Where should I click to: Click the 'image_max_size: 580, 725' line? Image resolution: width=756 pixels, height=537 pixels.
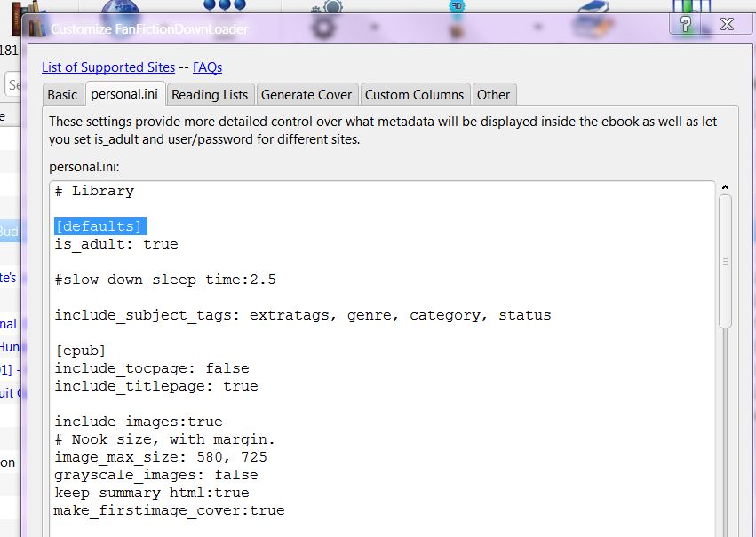tap(160, 457)
